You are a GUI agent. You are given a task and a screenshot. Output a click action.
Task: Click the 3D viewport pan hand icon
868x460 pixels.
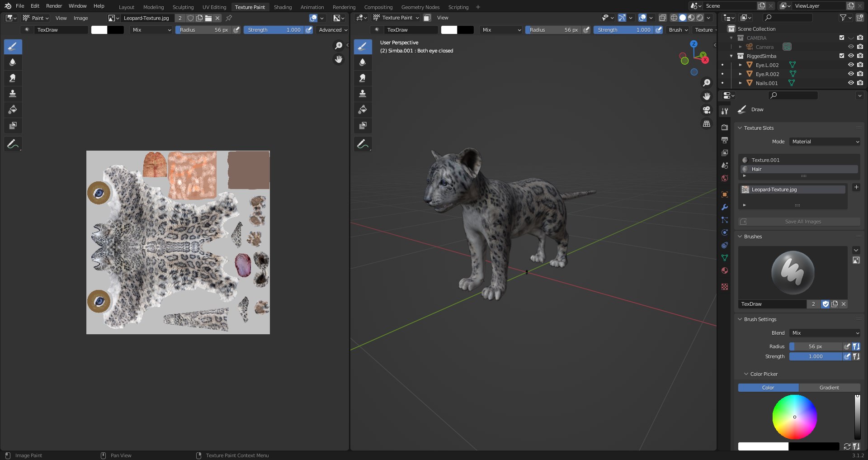[x=707, y=96]
